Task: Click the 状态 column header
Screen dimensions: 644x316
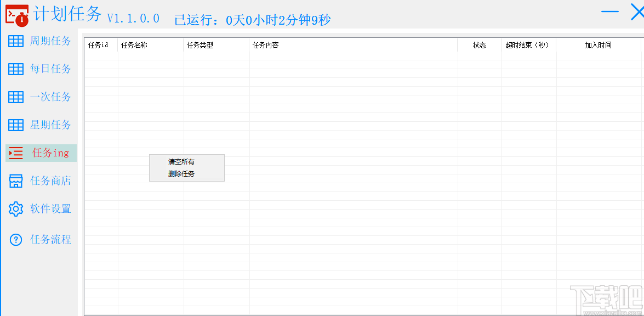Action: (x=479, y=46)
